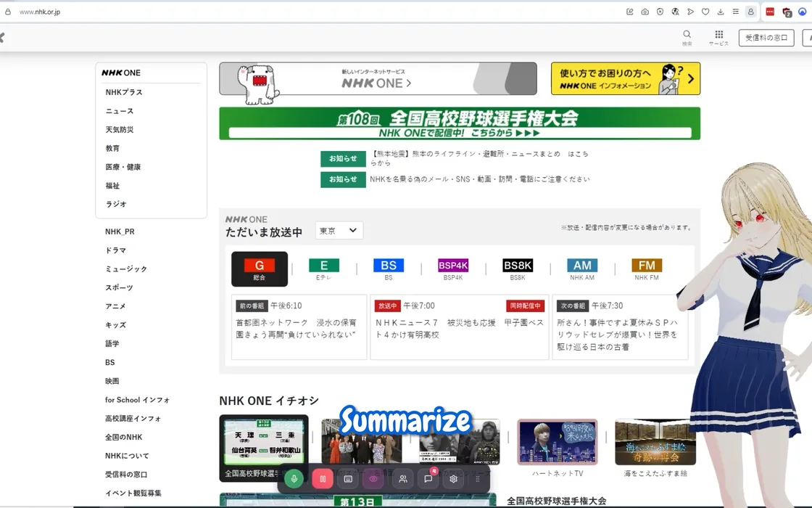Open for School インフォ sidebar link
The height and width of the screenshot is (508, 812).
[137, 400]
